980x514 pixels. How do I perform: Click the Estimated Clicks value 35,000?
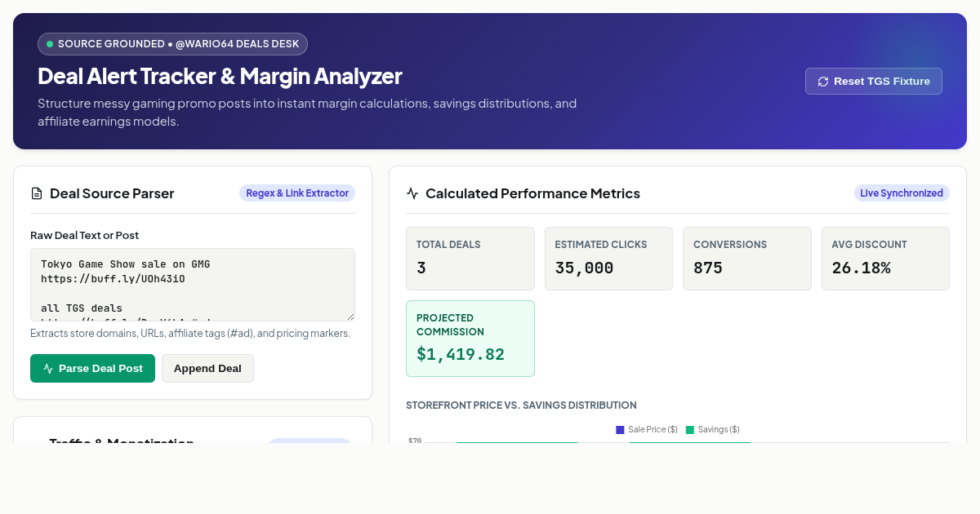[x=584, y=268]
